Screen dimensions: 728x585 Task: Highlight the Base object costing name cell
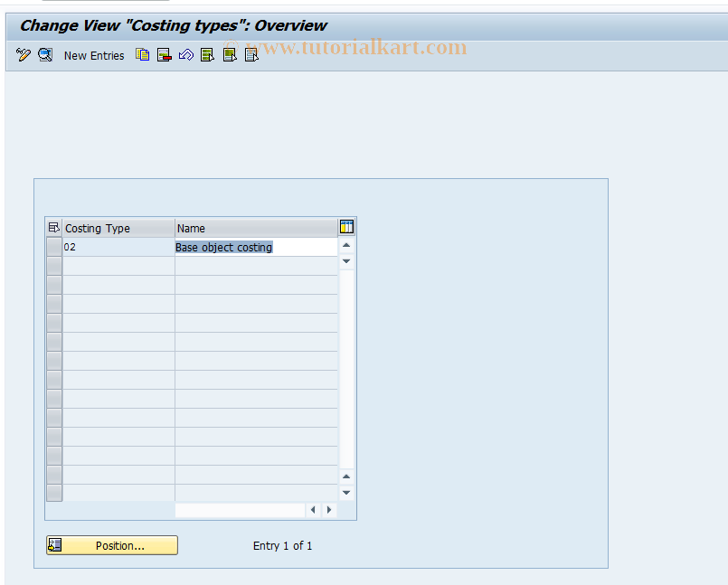click(223, 246)
